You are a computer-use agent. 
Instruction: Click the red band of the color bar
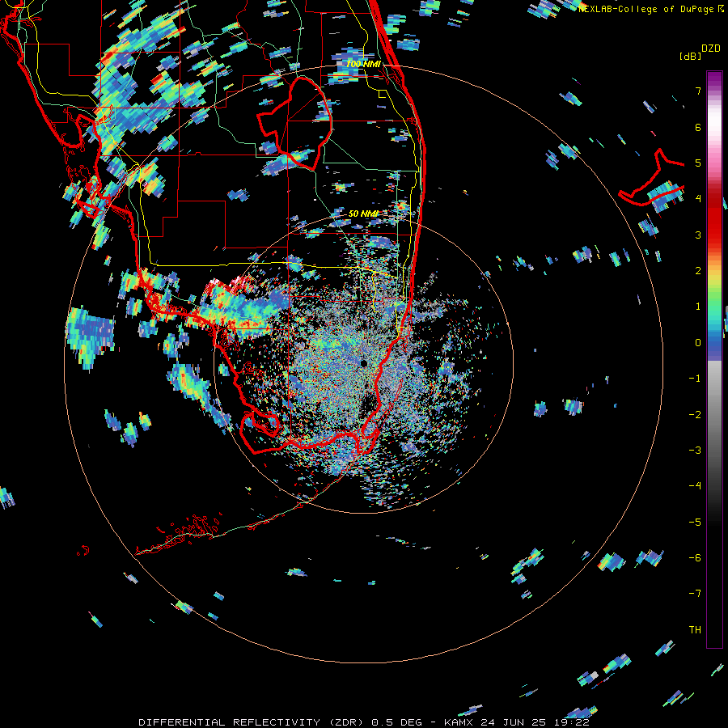point(714,218)
